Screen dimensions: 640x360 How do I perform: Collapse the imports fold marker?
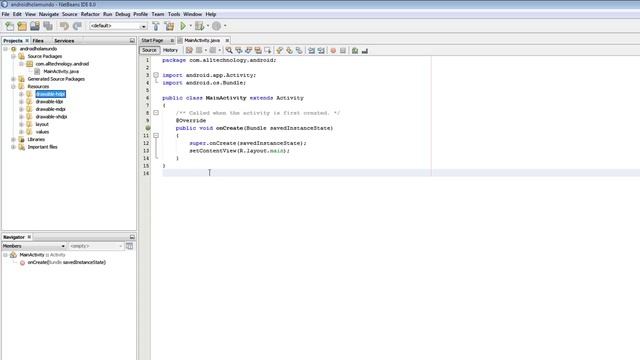pyautogui.click(x=156, y=75)
